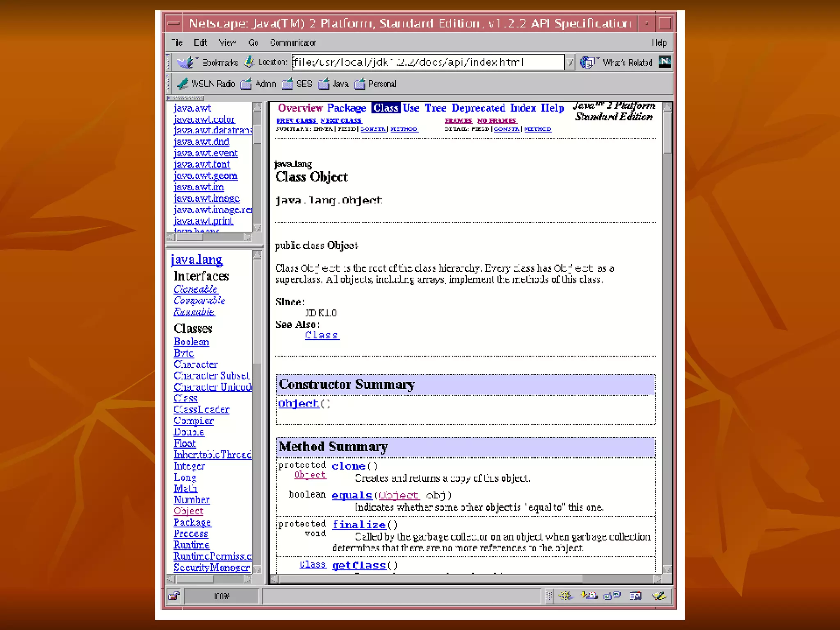Click the location URL input field
The image size is (840, 630).
click(x=427, y=62)
